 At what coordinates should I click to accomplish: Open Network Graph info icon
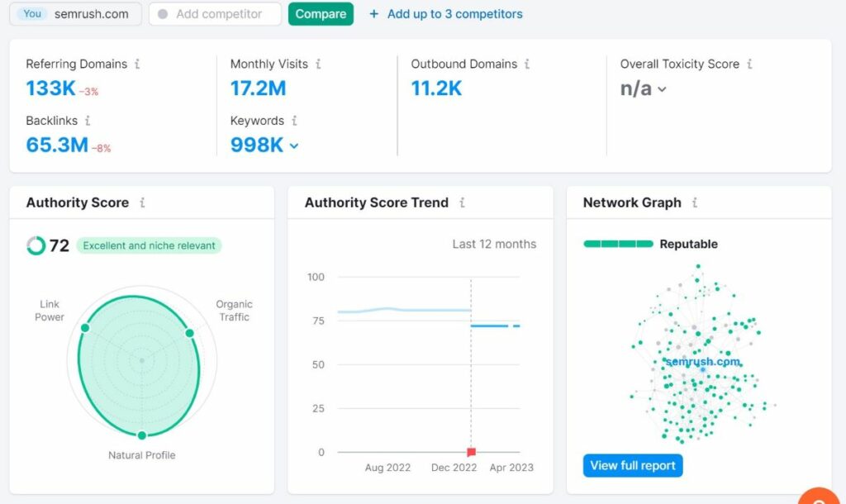pyautogui.click(x=694, y=202)
